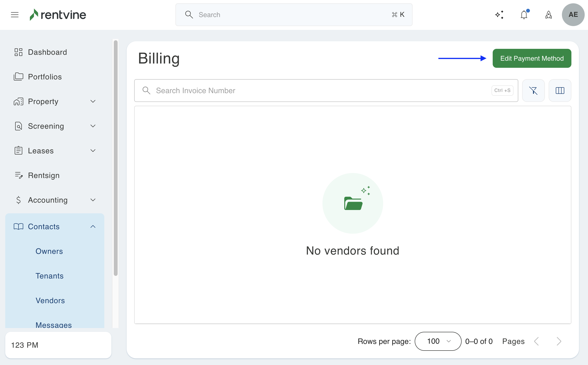The width and height of the screenshot is (588, 365).
Task: Go to Vendors under Contacts
Action: (50, 301)
